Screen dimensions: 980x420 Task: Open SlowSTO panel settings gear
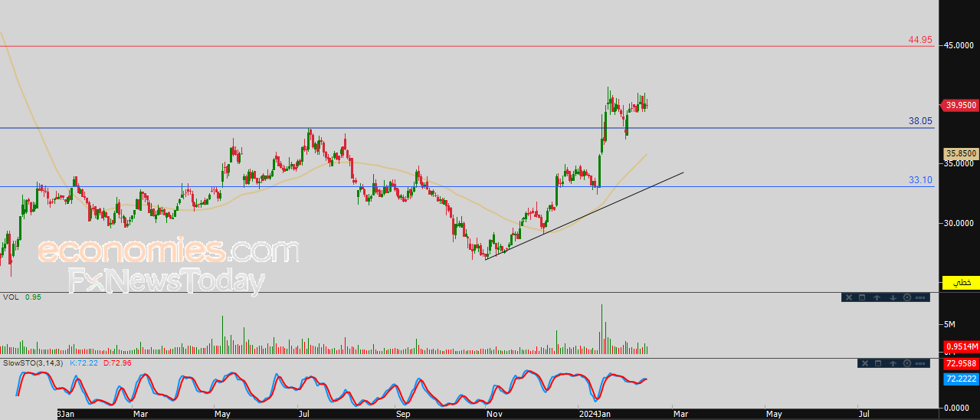tap(907, 363)
